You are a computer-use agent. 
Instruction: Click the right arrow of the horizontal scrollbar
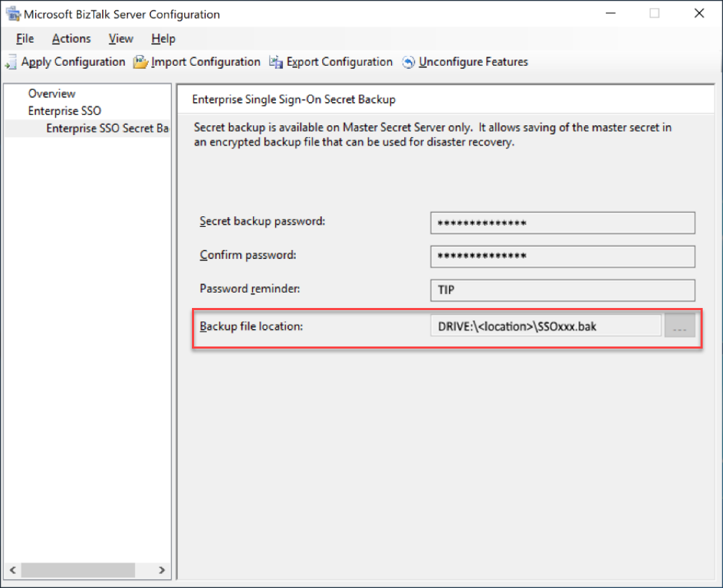[x=162, y=570]
